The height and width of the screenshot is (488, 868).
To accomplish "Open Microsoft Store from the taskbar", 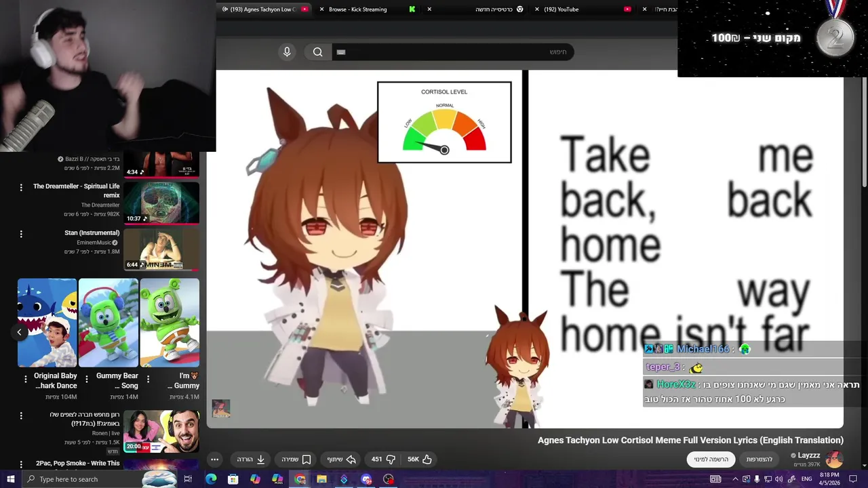I will [x=233, y=479].
